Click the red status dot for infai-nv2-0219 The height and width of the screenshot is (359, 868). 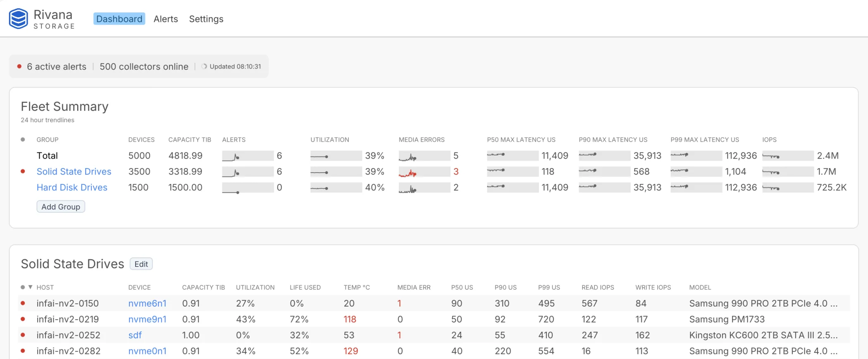[x=23, y=319]
